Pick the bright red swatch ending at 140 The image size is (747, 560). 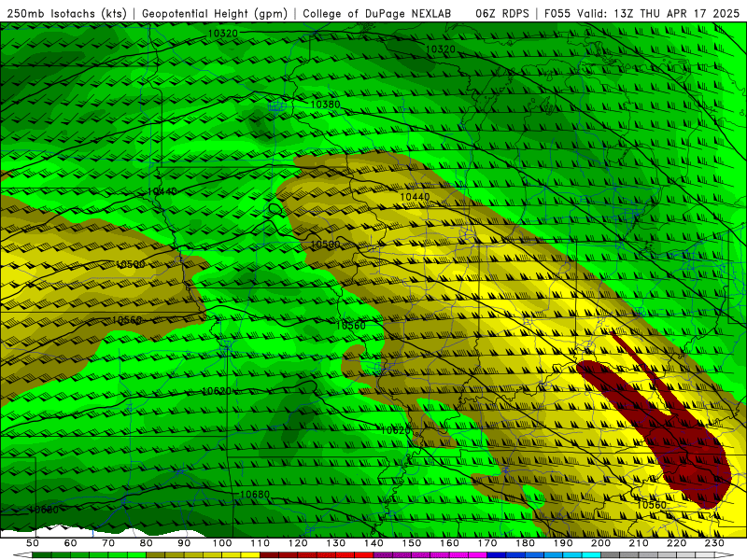click(x=364, y=555)
